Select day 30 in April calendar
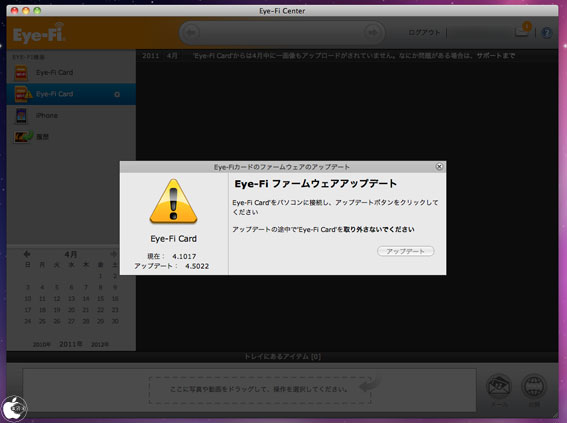The height and width of the screenshot is (423, 567). [115, 321]
